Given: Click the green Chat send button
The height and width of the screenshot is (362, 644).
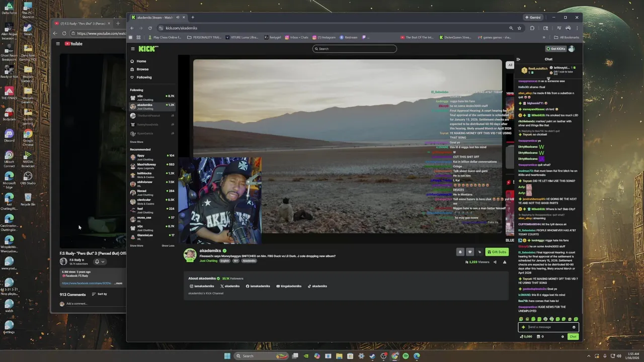Looking at the screenshot, I should (x=573, y=337).
